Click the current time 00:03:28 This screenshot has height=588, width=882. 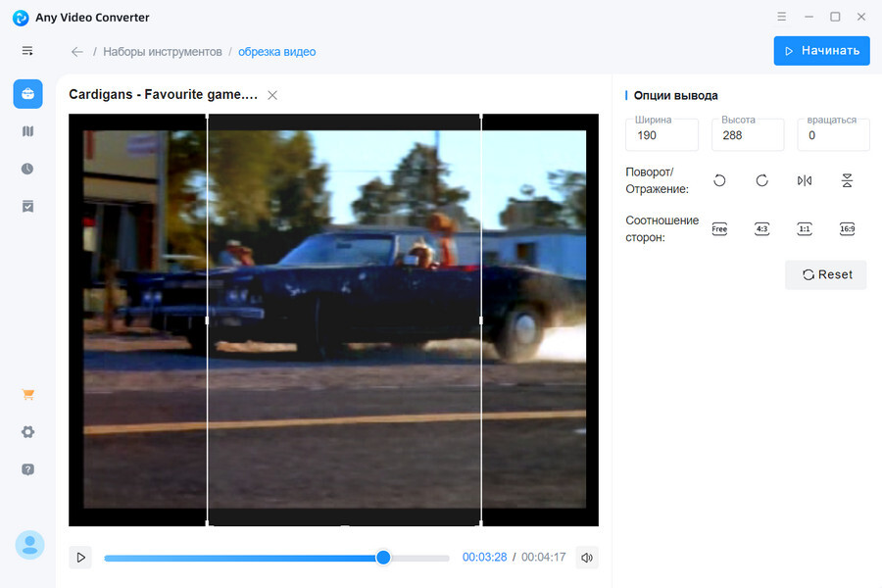(484, 557)
